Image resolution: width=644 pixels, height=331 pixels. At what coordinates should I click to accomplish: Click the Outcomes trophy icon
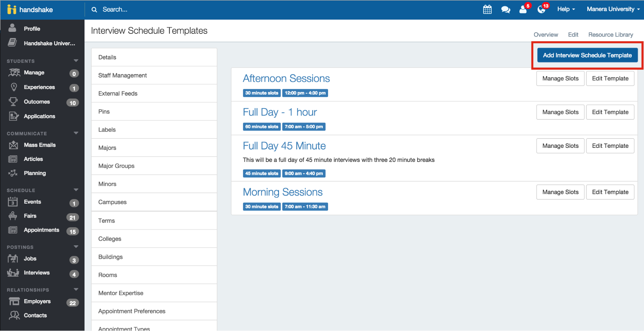pos(13,102)
